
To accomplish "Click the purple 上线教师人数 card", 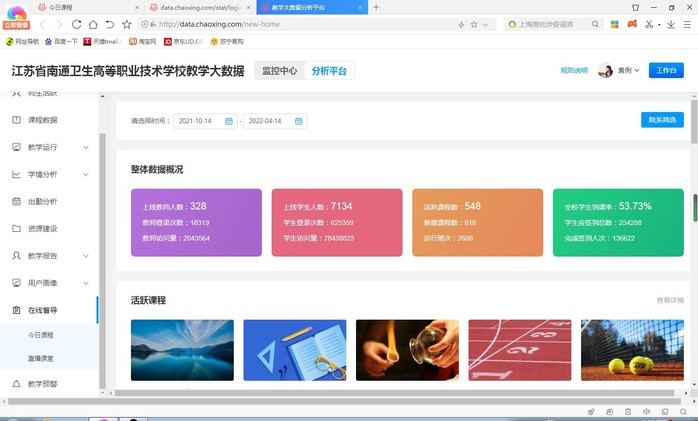I will [196, 223].
